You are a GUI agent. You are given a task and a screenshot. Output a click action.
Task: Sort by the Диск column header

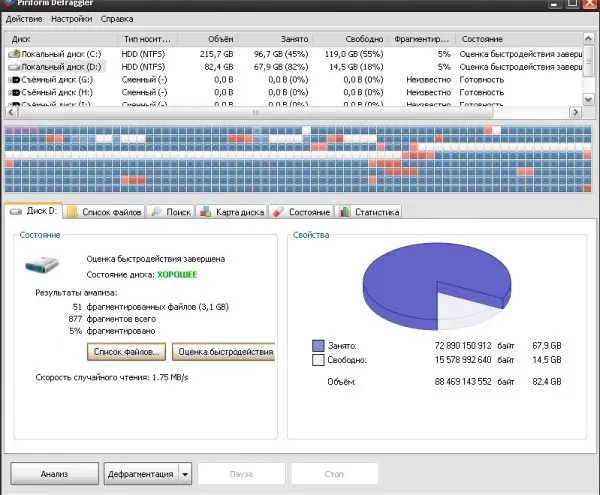(61, 39)
